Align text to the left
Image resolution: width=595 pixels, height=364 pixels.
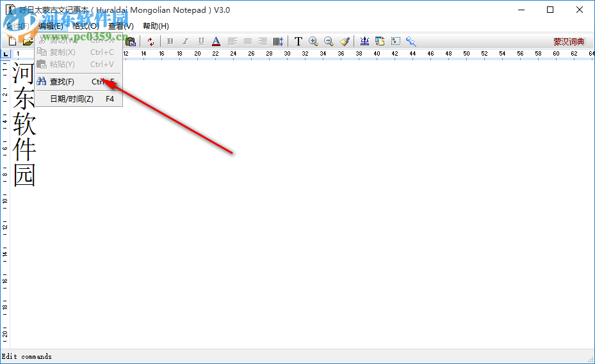[232, 42]
